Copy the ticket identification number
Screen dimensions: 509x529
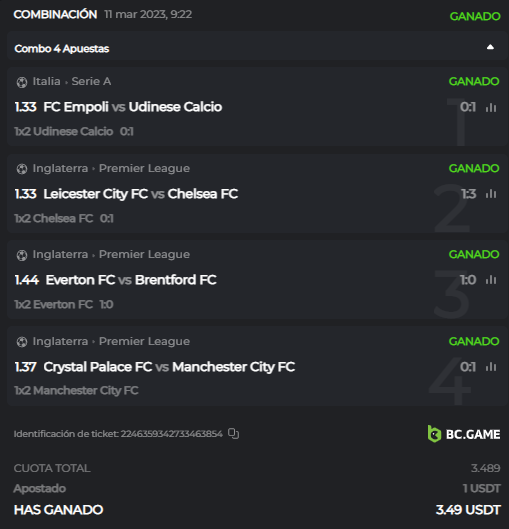tap(233, 434)
